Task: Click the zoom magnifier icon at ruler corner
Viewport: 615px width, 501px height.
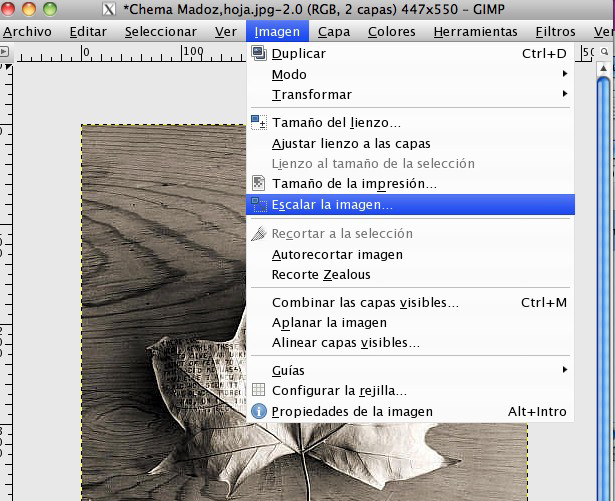Action: pyautogui.click(x=604, y=51)
